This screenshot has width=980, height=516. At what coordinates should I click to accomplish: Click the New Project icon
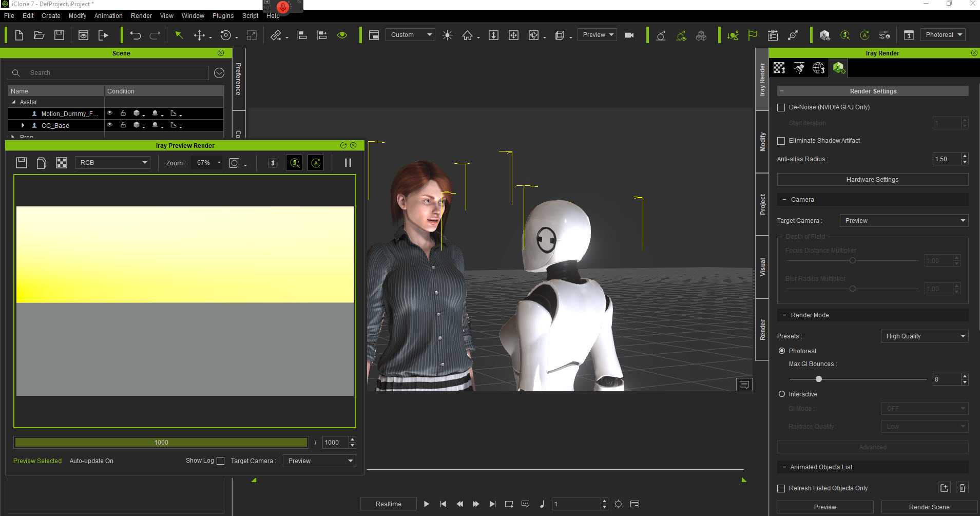[x=19, y=35]
